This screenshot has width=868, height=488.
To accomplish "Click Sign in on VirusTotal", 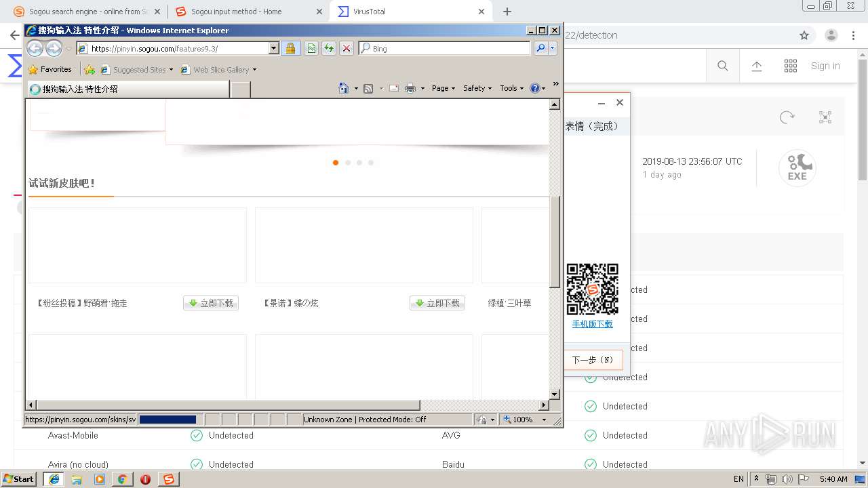I will pyautogui.click(x=825, y=66).
